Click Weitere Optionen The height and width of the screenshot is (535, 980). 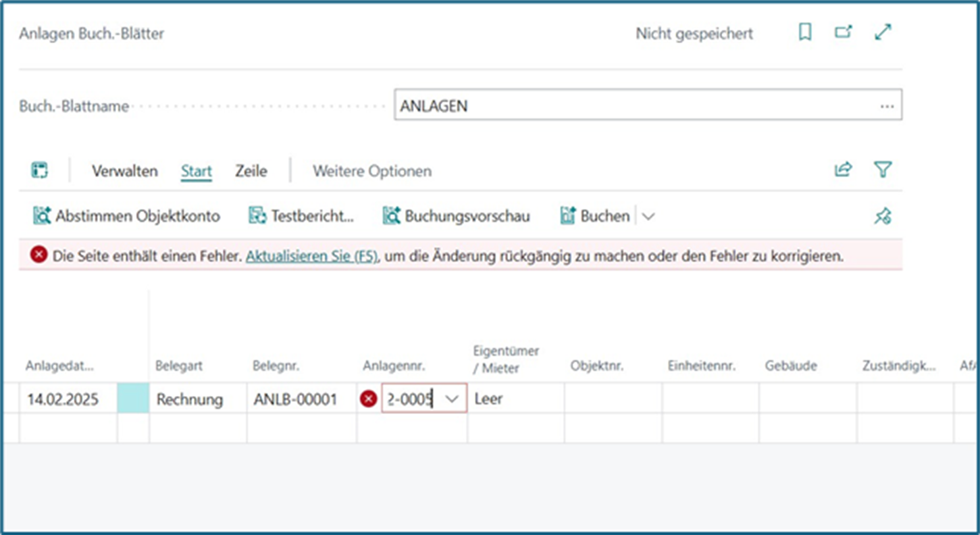point(371,172)
